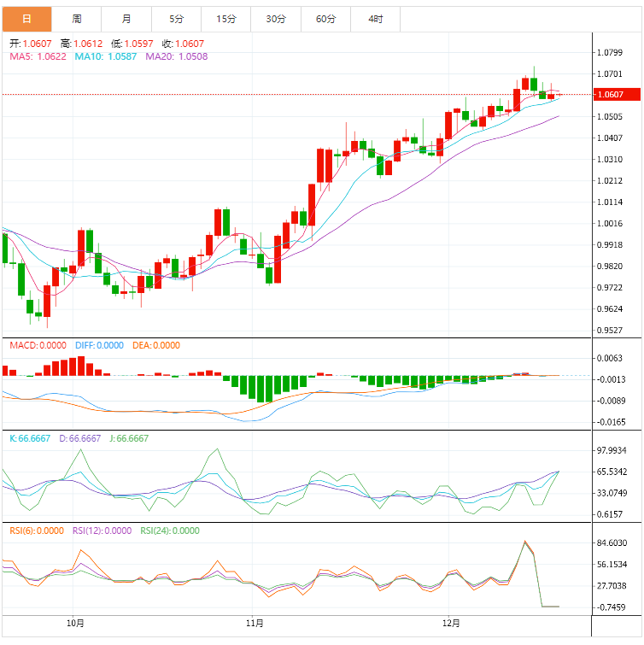Click the MACD indicator label
This screenshot has width=644, height=645.
click(38, 346)
